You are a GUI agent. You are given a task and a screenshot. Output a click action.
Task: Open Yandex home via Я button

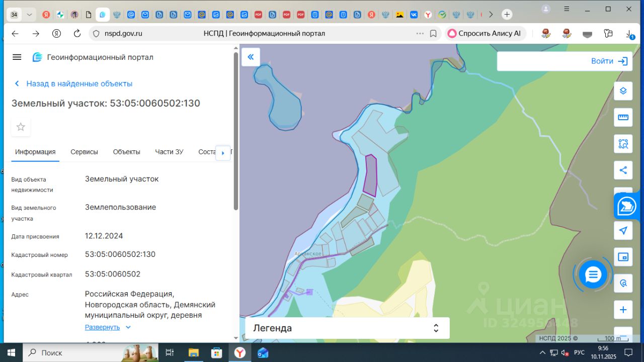pos(56,34)
